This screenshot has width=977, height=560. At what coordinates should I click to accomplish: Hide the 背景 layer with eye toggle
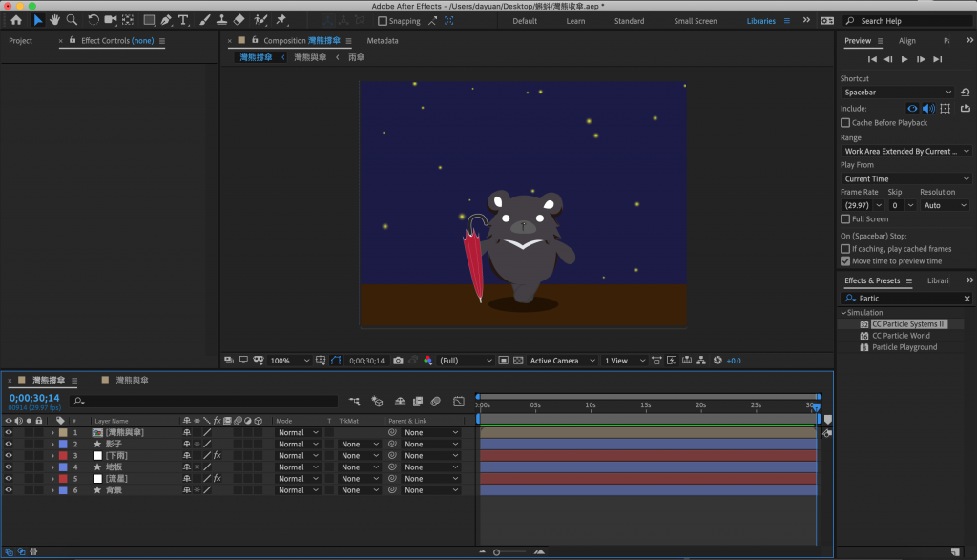pyautogui.click(x=9, y=490)
